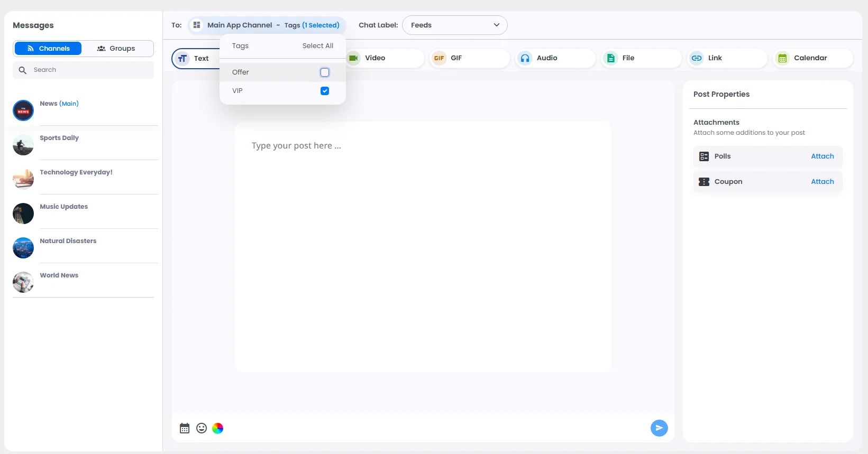Select the Video post type
This screenshot has width=868, height=454.
click(x=385, y=58)
